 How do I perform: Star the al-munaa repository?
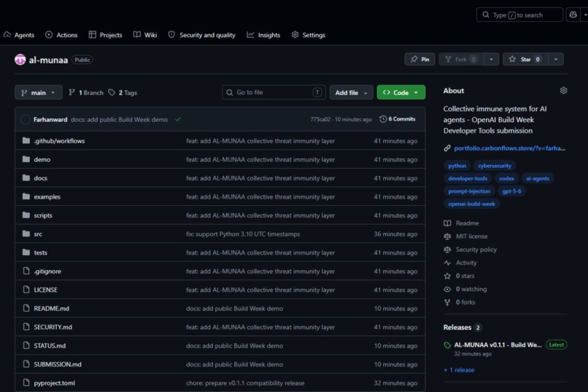pyautogui.click(x=525, y=59)
